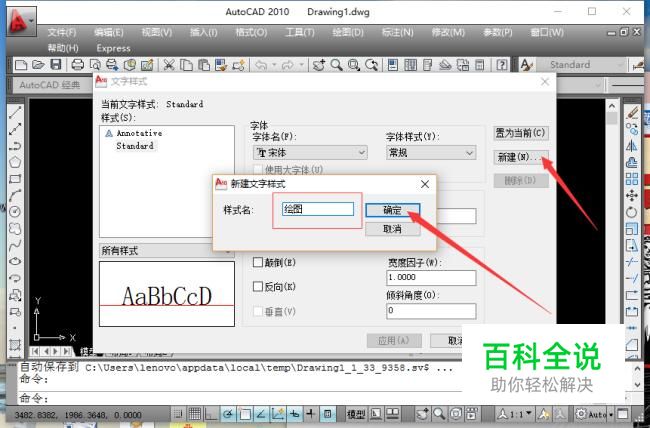The width and height of the screenshot is (650, 428).
Task: Select the Array modify tool
Action: coord(632,179)
